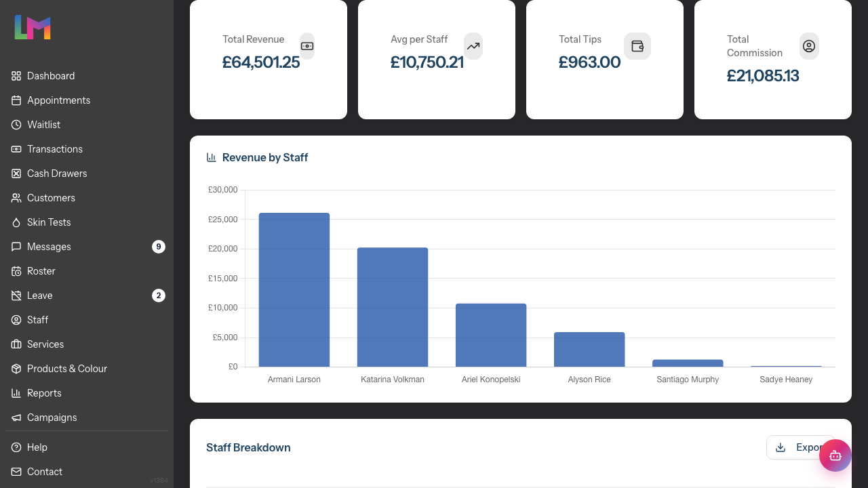This screenshot has width=868, height=488.
Task: Click the Avg per Staff value £10,750.21
Action: (x=427, y=62)
